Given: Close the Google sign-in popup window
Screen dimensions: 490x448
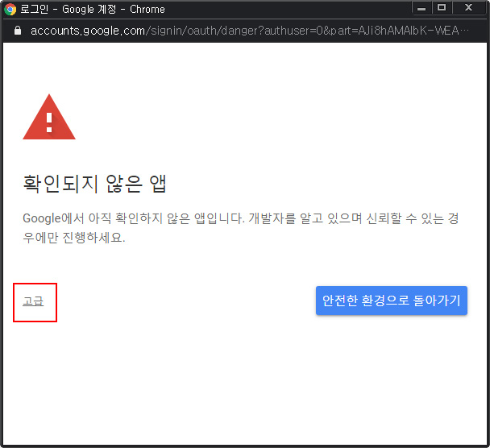Looking at the screenshot, I should pyautogui.click(x=467, y=8).
